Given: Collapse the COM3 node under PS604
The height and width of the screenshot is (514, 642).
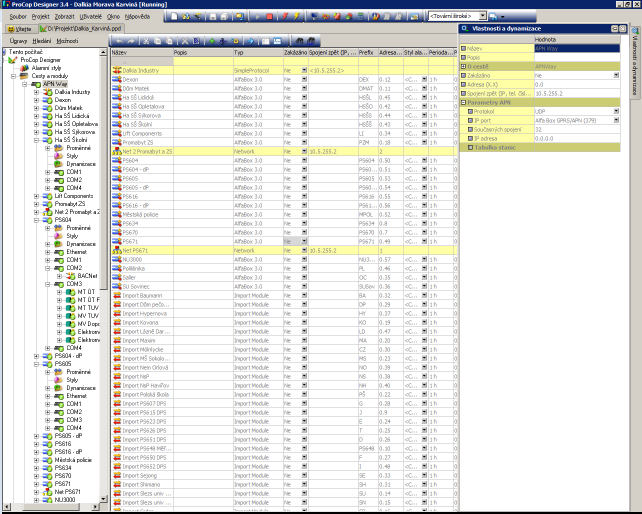Looking at the screenshot, I should 48,284.
